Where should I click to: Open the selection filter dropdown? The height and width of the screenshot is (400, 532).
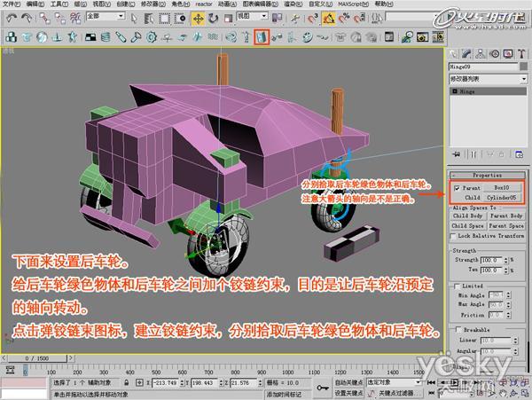[x=106, y=16]
